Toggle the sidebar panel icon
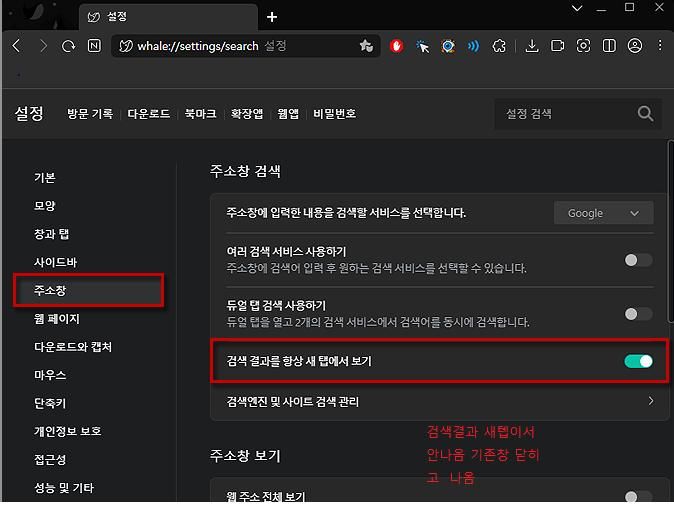Viewport: 674px width, 515px height. point(609,46)
